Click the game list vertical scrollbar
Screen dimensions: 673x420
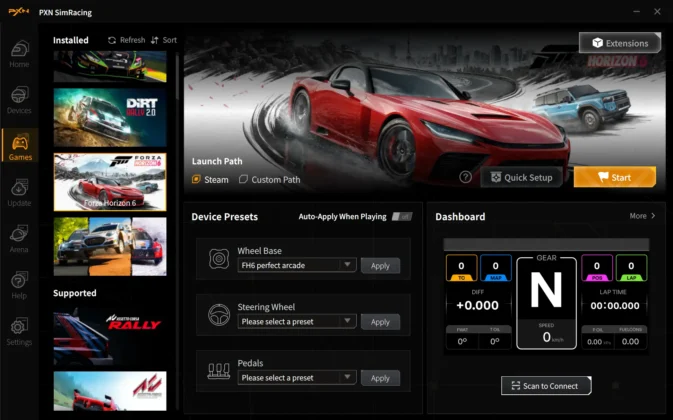point(177,77)
